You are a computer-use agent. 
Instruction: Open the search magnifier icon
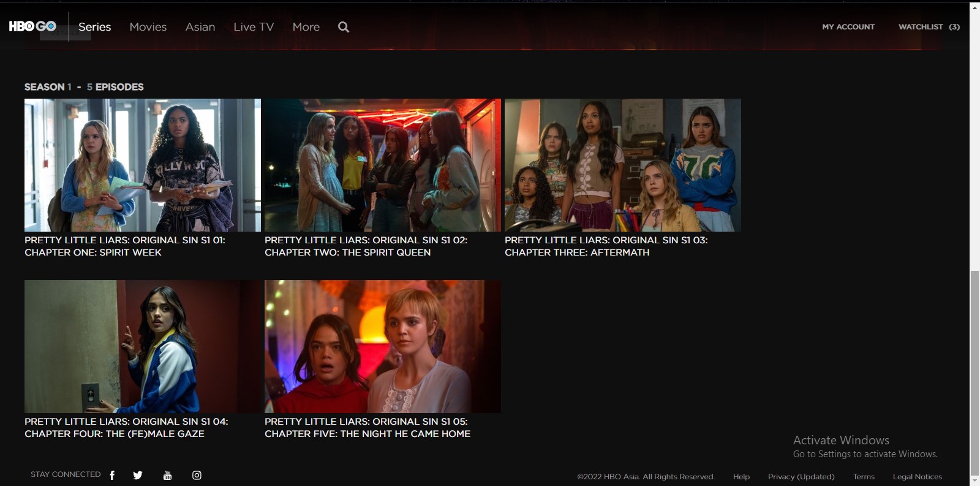(x=344, y=27)
